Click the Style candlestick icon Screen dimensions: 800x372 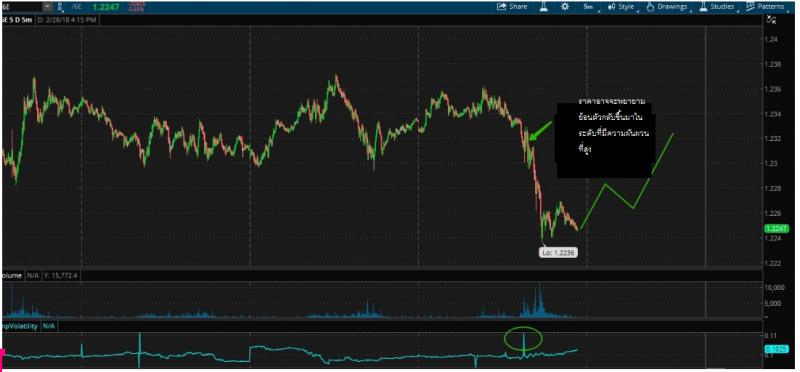611,7
